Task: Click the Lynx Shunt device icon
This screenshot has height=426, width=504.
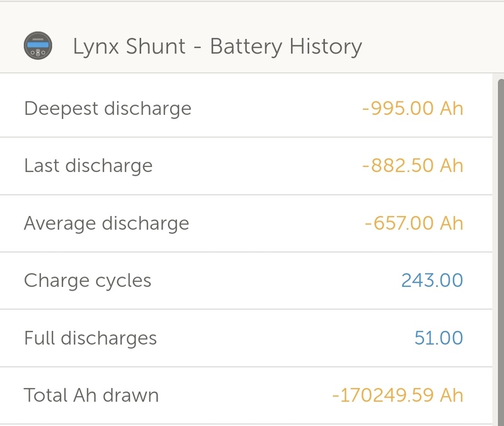Action: point(38,47)
